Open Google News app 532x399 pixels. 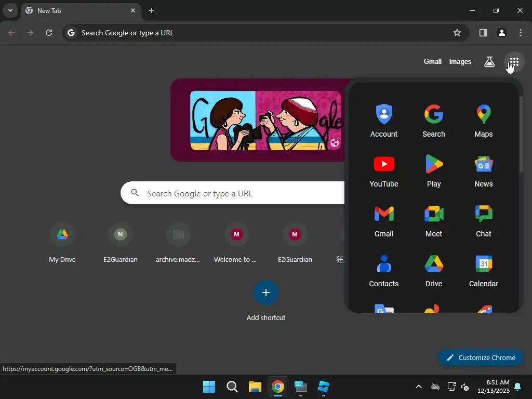click(x=484, y=170)
